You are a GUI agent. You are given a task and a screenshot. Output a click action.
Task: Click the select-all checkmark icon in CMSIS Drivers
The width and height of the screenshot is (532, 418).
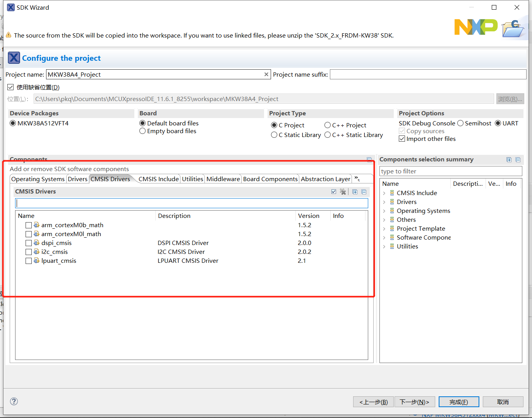click(x=334, y=192)
